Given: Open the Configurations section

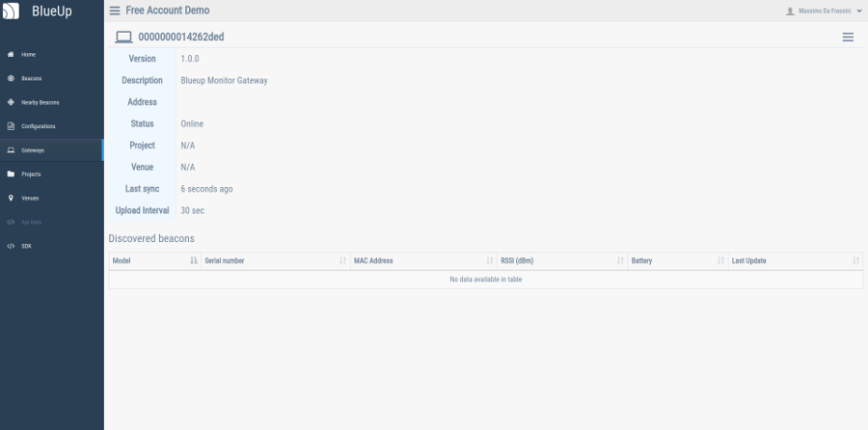Looking at the screenshot, I should [52, 126].
